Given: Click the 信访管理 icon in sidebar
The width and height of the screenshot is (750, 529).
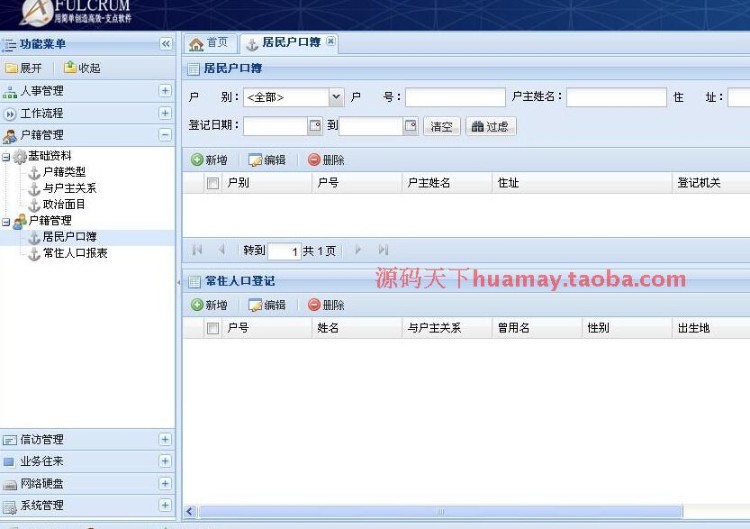Looking at the screenshot, I should point(10,440).
